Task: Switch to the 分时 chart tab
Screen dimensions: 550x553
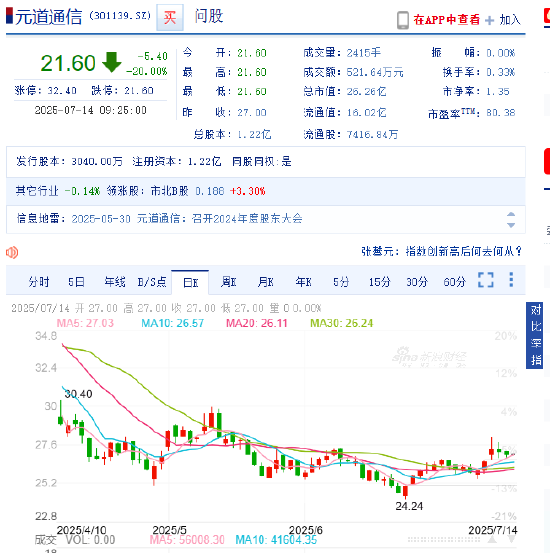Action: click(39, 282)
